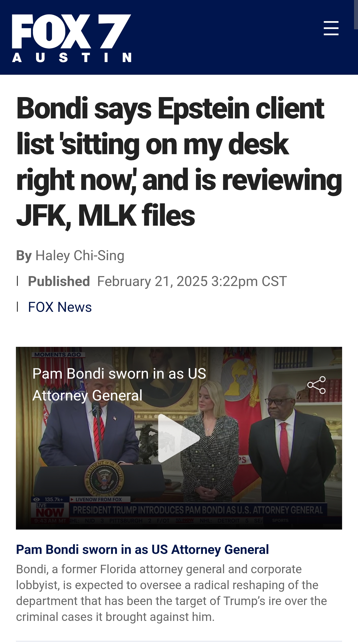Click the published date February 21, 2025
The height and width of the screenshot is (644, 358).
[x=152, y=281]
